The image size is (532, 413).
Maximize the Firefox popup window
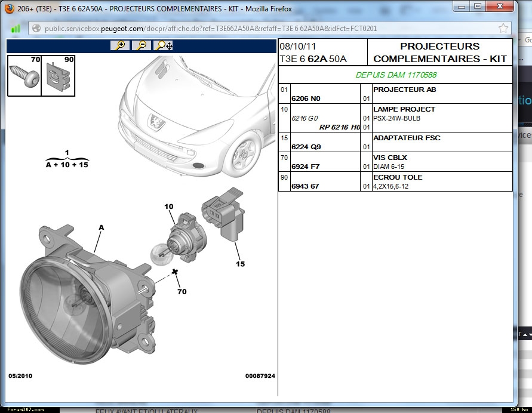click(x=478, y=6)
